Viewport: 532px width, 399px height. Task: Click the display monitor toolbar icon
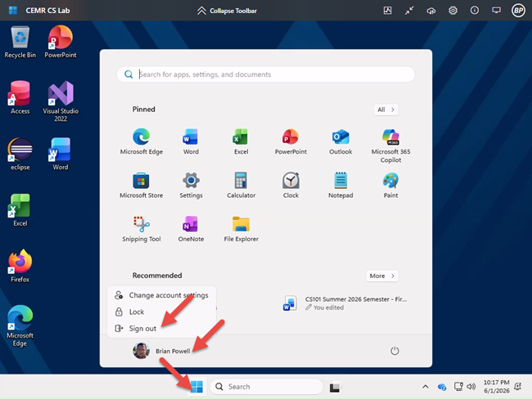coord(496,11)
